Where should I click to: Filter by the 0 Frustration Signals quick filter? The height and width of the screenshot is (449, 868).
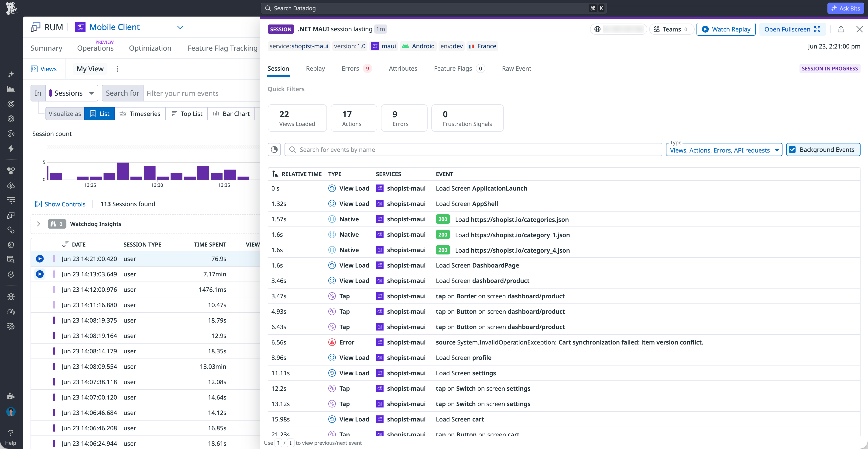click(x=467, y=118)
